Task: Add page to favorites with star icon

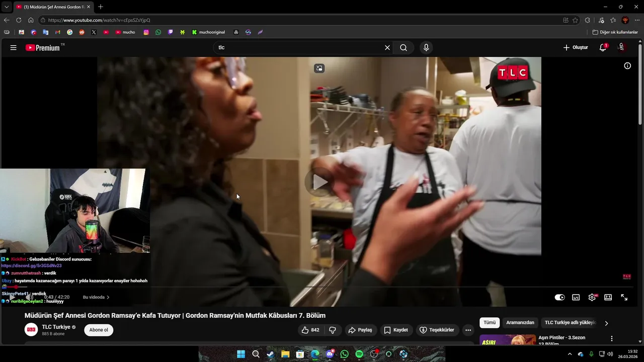Action: click(x=576, y=20)
